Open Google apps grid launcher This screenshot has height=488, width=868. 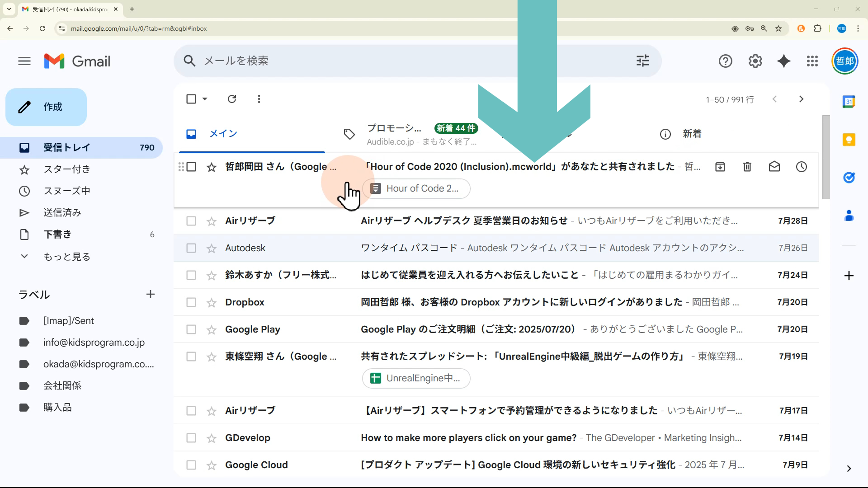[812, 61]
